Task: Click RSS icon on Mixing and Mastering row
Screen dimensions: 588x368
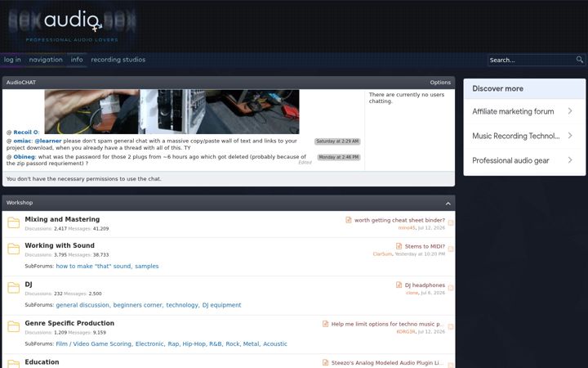Action: point(450,223)
